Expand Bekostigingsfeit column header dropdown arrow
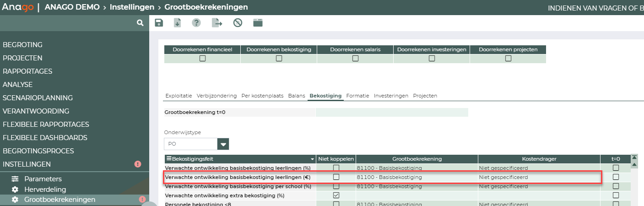The height and width of the screenshot is (206, 644). [313, 159]
